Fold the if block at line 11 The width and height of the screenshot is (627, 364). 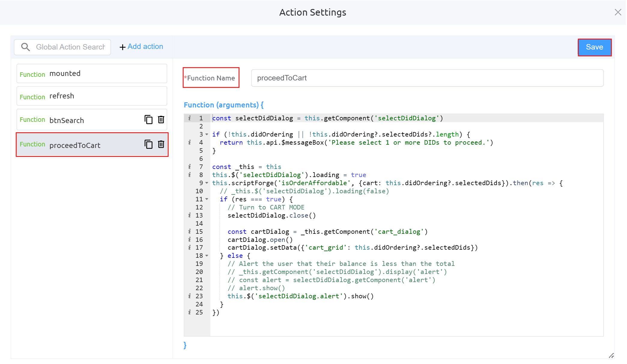(207, 199)
